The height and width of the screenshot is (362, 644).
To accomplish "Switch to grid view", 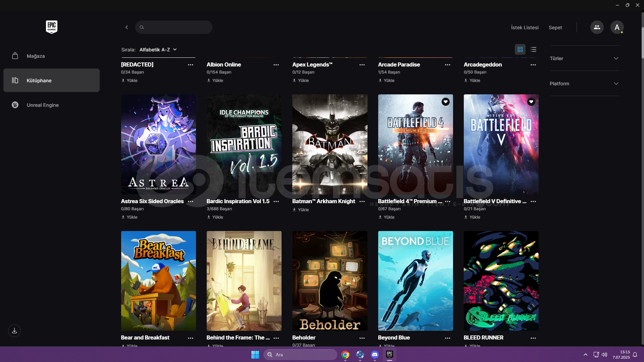I will 520,49.
